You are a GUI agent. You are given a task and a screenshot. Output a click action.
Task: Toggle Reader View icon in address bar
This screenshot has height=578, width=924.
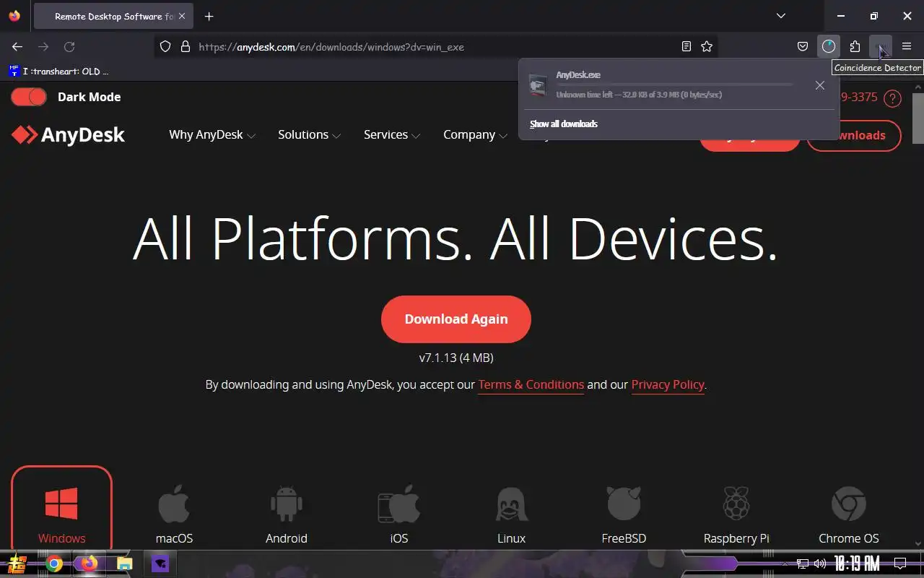click(686, 46)
